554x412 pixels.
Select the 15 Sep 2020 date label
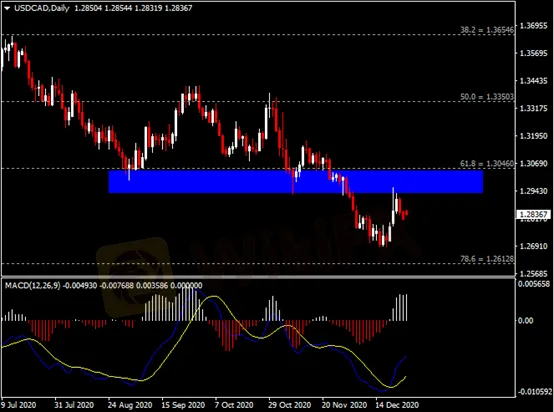(183, 405)
